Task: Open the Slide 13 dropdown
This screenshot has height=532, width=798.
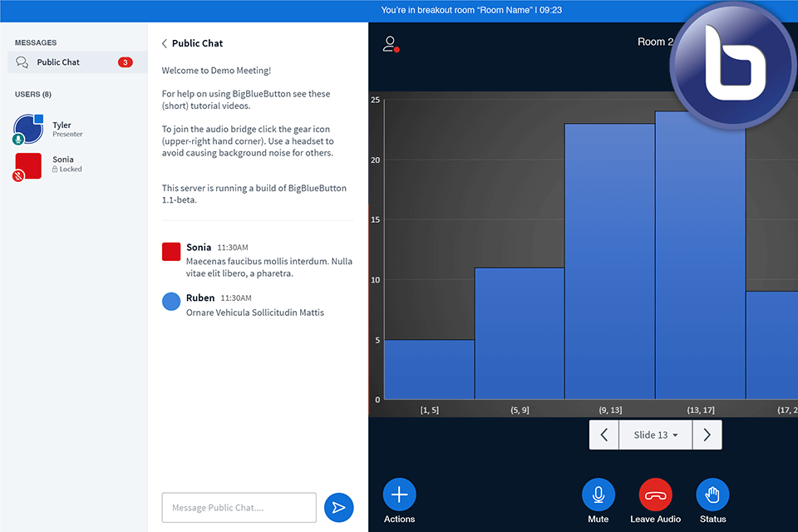Action: 656,435
